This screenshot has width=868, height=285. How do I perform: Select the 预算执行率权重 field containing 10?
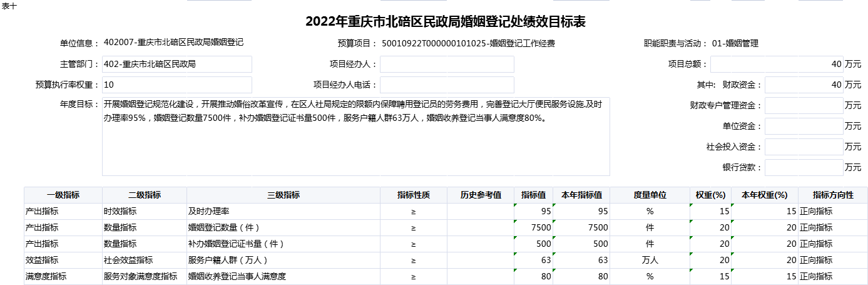[176, 85]
